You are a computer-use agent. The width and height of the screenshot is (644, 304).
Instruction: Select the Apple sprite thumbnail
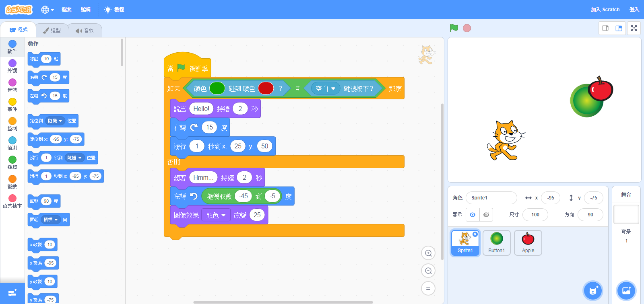pyautogui.click(x=528, y=243)
